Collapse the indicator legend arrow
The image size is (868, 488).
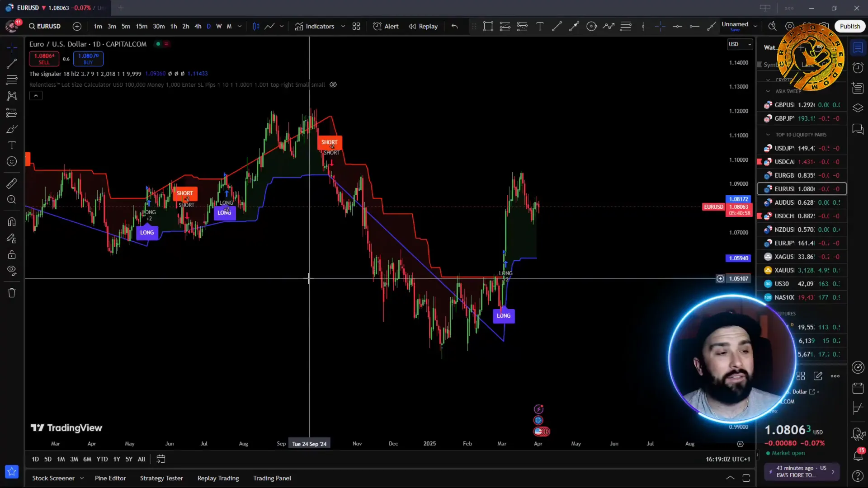36,96
